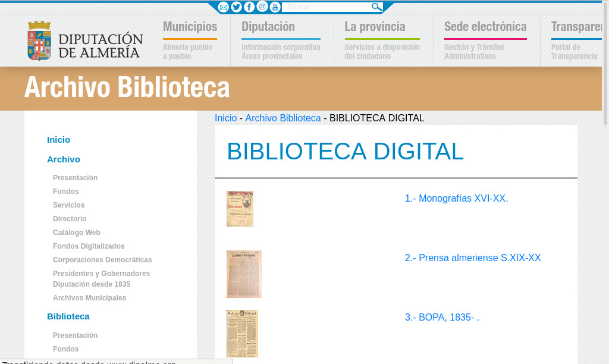Focus the Buscar search field
The image size is (609, 364).
point(326,7)
